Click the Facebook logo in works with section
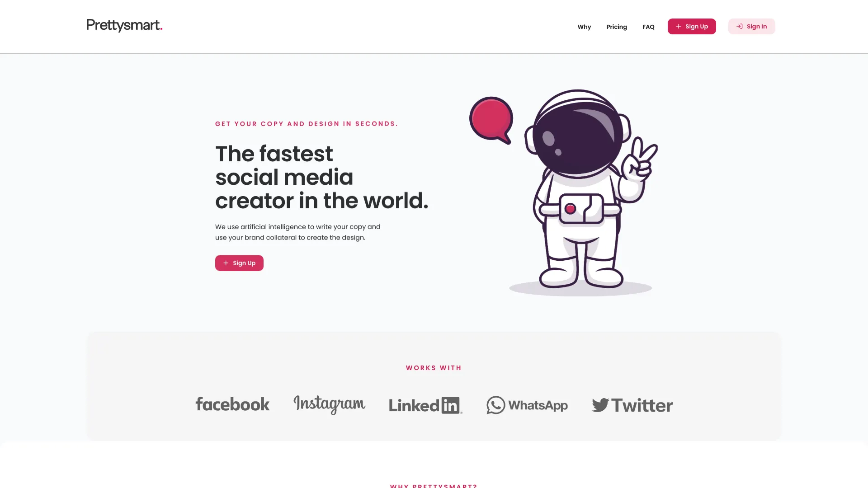The width and height of the screenshot is (868, 488). (232, 404)
